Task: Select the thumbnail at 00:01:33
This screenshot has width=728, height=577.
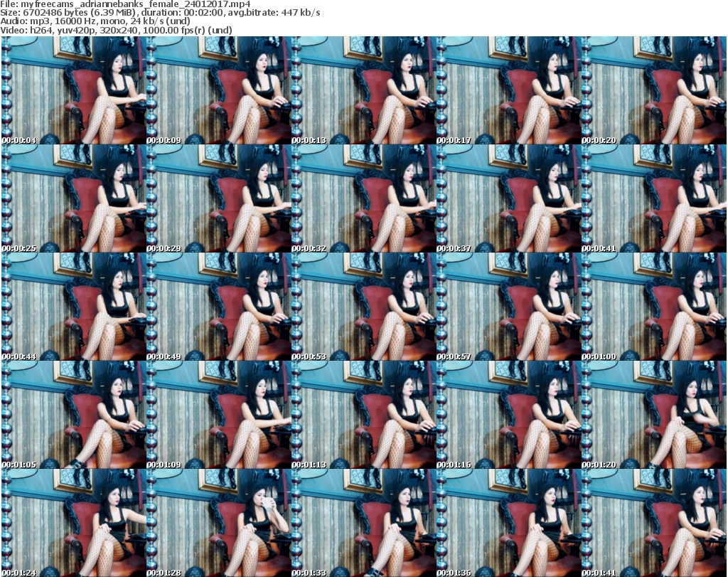Action: coord(363,523)
